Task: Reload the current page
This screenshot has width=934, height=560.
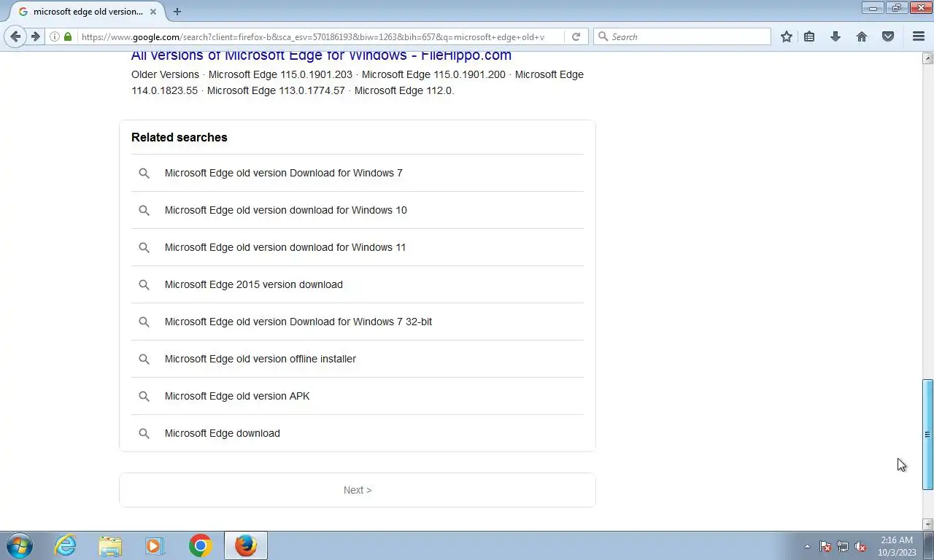Action: pyautogui.click(x=576, y=36)
